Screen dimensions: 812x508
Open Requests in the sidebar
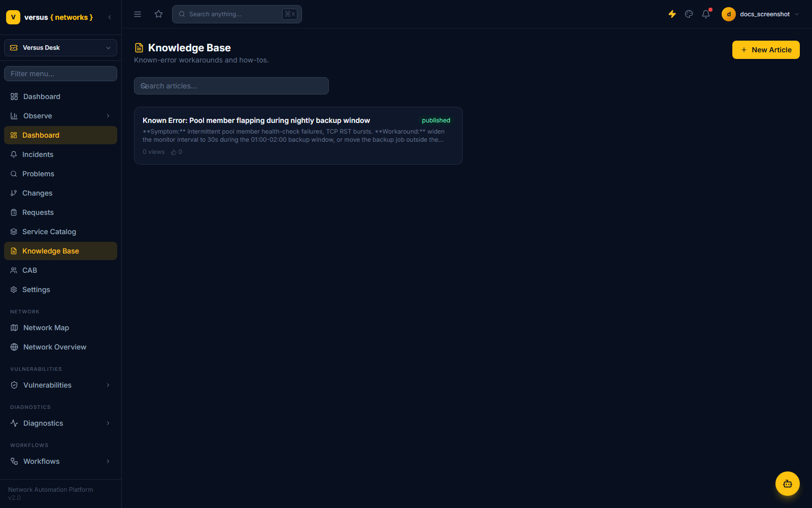(60, 212)
